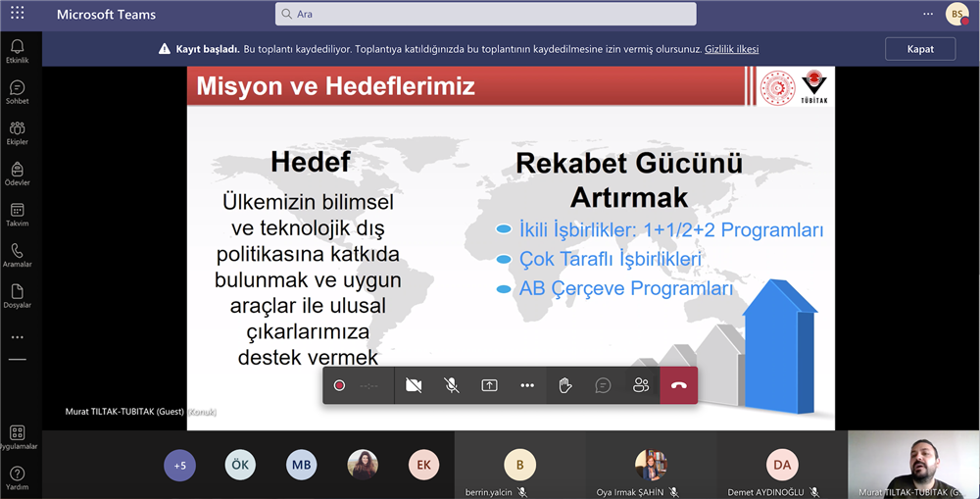
Task: Open Ödevler assignments section
Action: 18,174
